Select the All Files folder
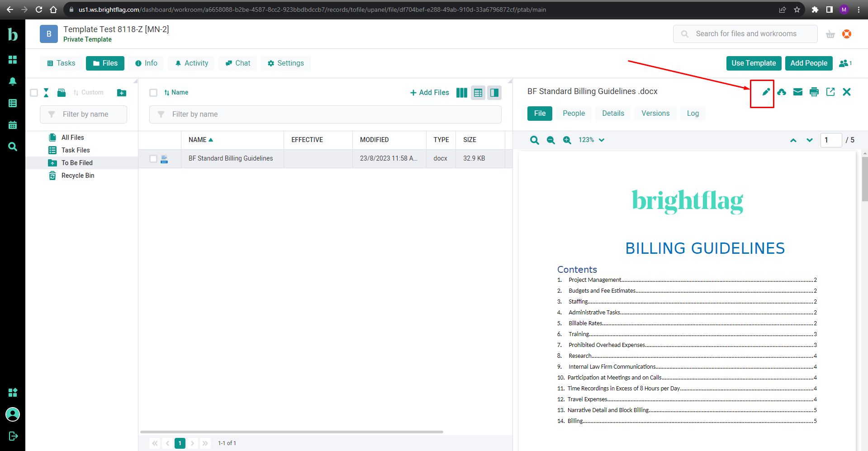Viewport: 868px width, 451px height. coord(72,138)
